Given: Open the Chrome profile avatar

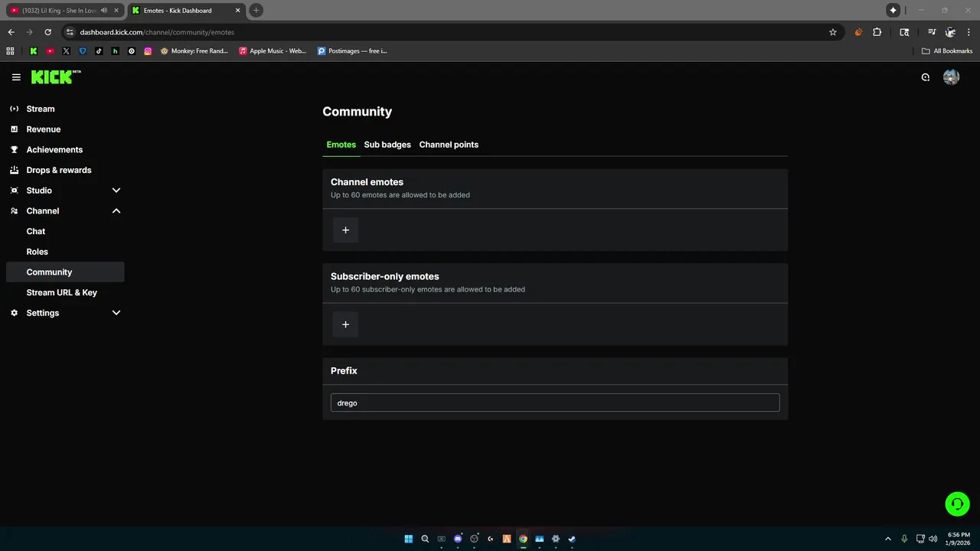Looking at the screenshot, I should (x=950, y=32).
